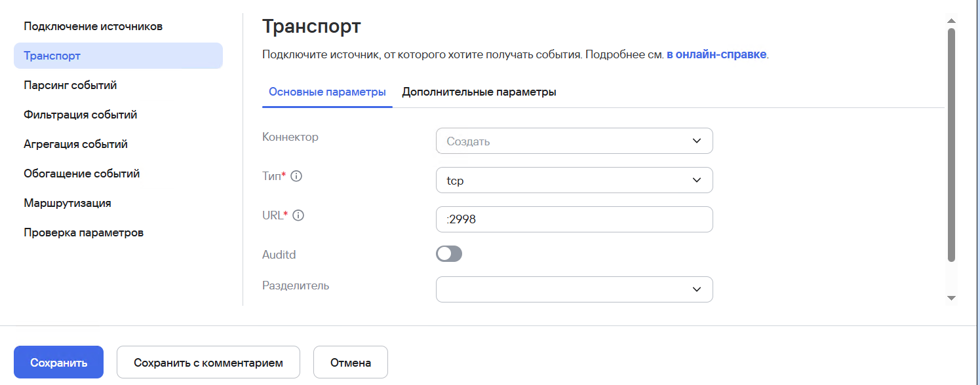
Task: Click Сохранить с комментарием button
Action: (x=208, y=362)
